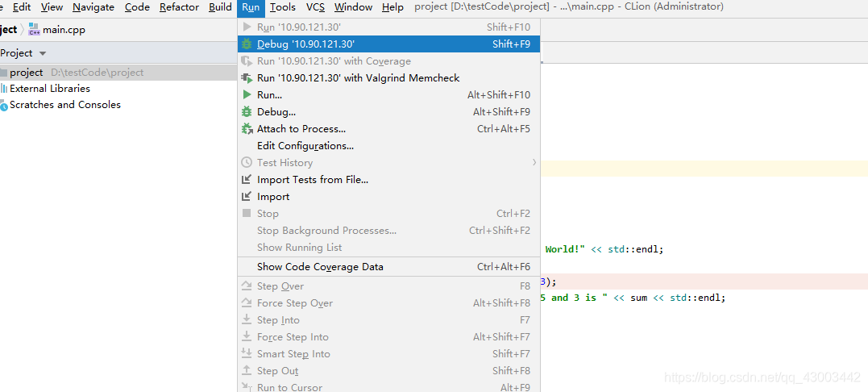Click the gray play icon of Run '10.90.121.30'
This screenshot has height=392, width=868.
(x=247, y=27)
